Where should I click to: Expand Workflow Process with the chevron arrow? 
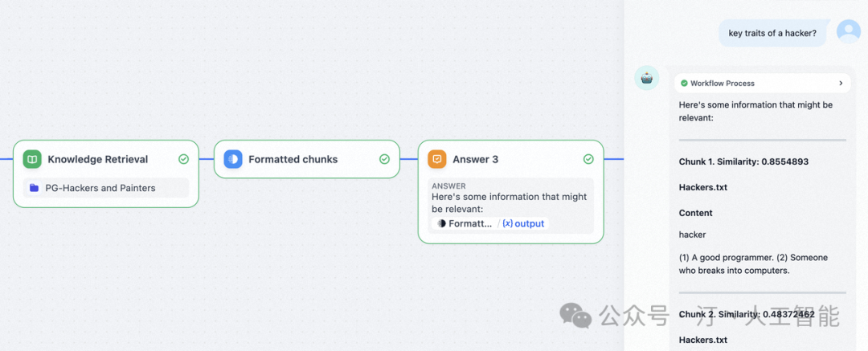click(x=841, y=84)
